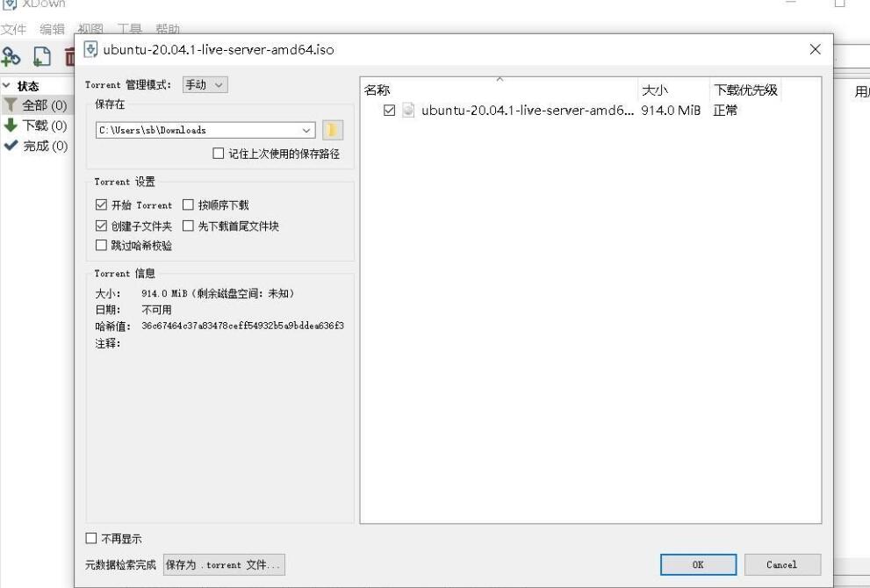Click the 元数据检索完成 status text
Image resolution: width=870 pixels, height=588 pixels.
(x=120, y=564)
